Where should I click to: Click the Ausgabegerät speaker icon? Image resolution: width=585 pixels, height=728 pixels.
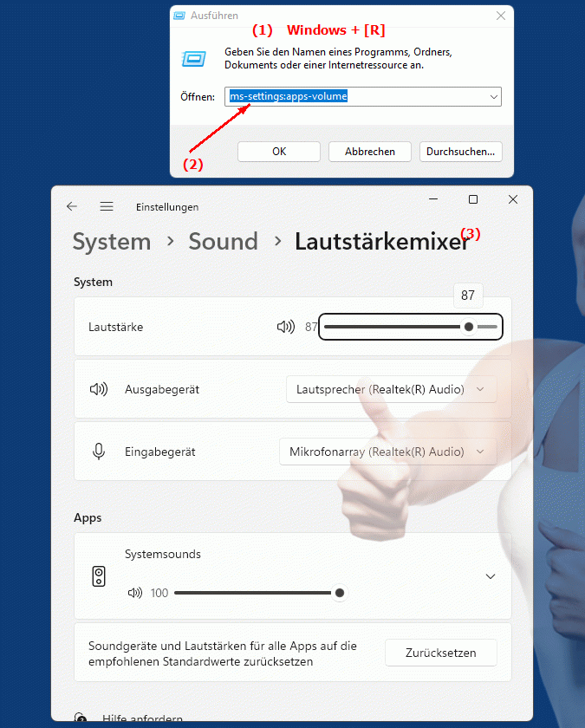point(99,389)
